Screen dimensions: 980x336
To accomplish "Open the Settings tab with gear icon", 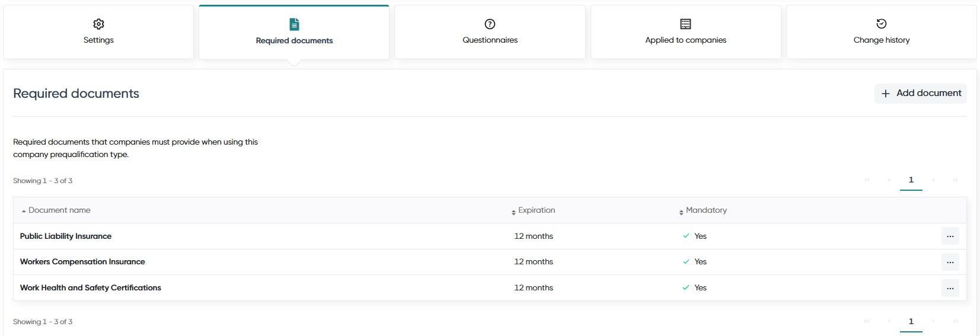I will (x=98, y=32).
